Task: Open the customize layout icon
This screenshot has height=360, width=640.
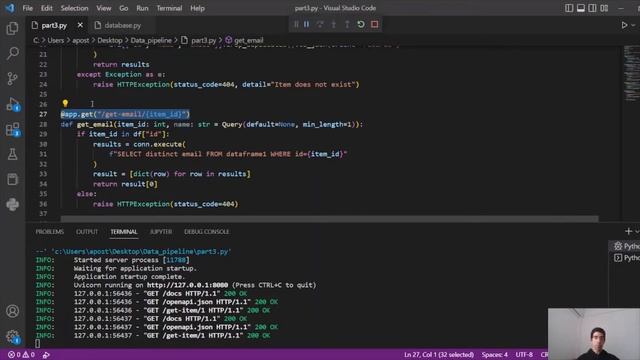Action: tap(604, 8)
